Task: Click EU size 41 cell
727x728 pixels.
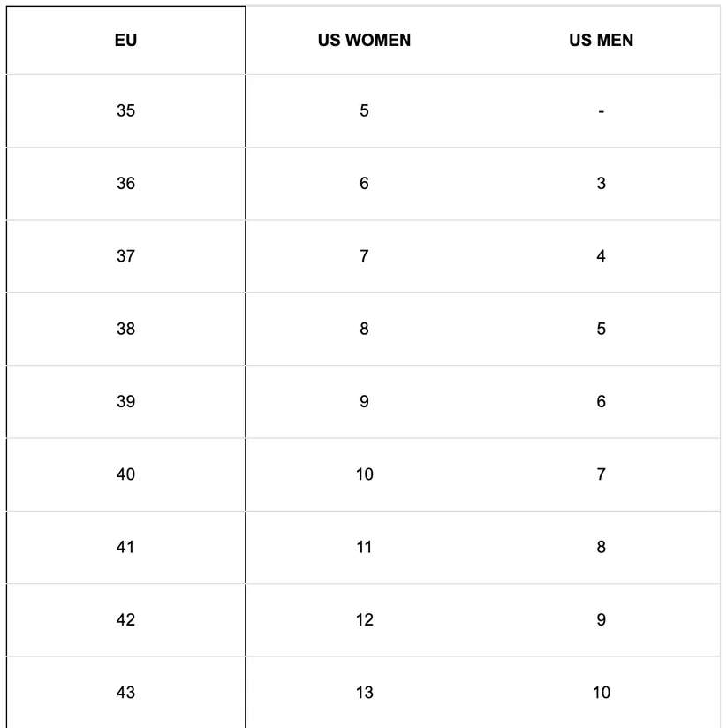Action: [x=125, y=548]
